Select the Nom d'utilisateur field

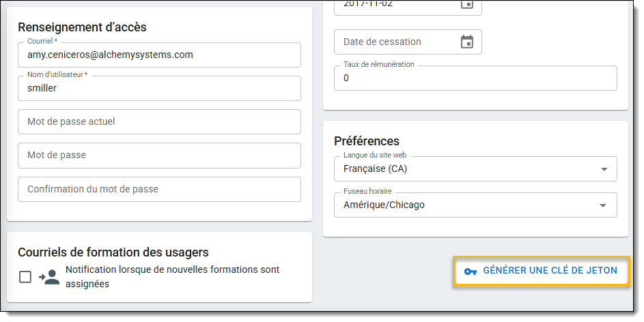(x=159, y=89)
